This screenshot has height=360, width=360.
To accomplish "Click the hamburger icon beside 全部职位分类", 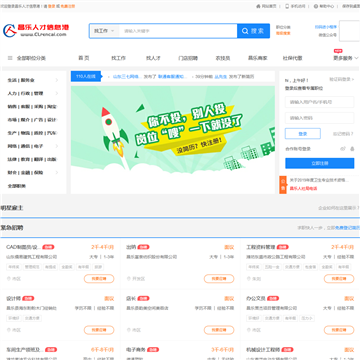I will (x=10, y=58).
